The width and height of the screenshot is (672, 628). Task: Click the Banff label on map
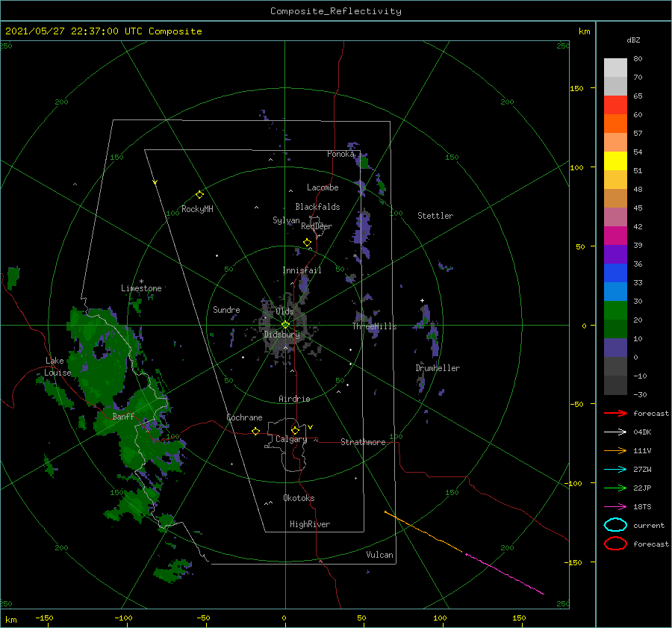123,416
